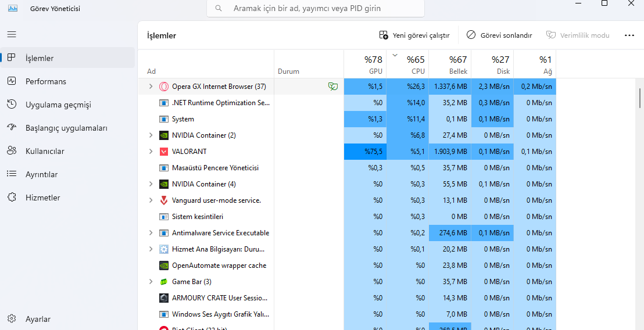Click the Game Bar green icon
This screenshot has width=644, height=330.
point(164,282)
